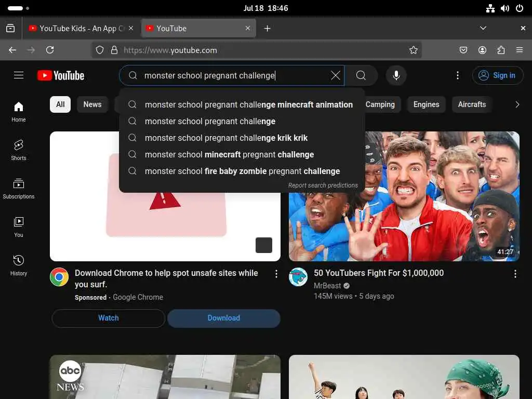The image size is (532, 399).
Task: Start voice search with microphone
Action: 396,75
